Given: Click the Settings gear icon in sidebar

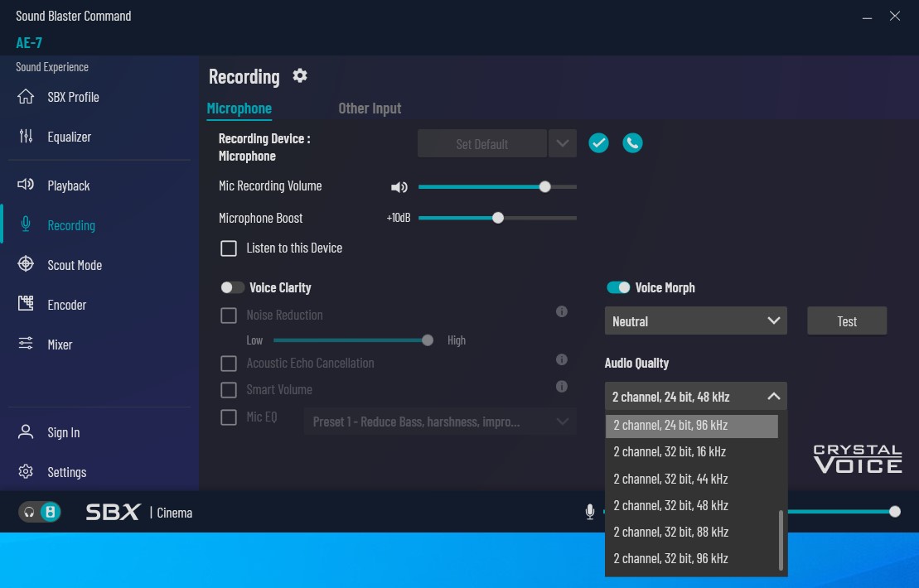Looking at the screenshot, I should [x=26, y=471].
